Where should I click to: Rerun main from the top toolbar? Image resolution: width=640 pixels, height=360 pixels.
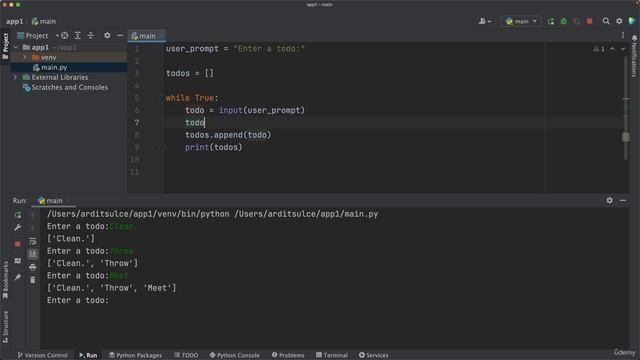[551, 21]
